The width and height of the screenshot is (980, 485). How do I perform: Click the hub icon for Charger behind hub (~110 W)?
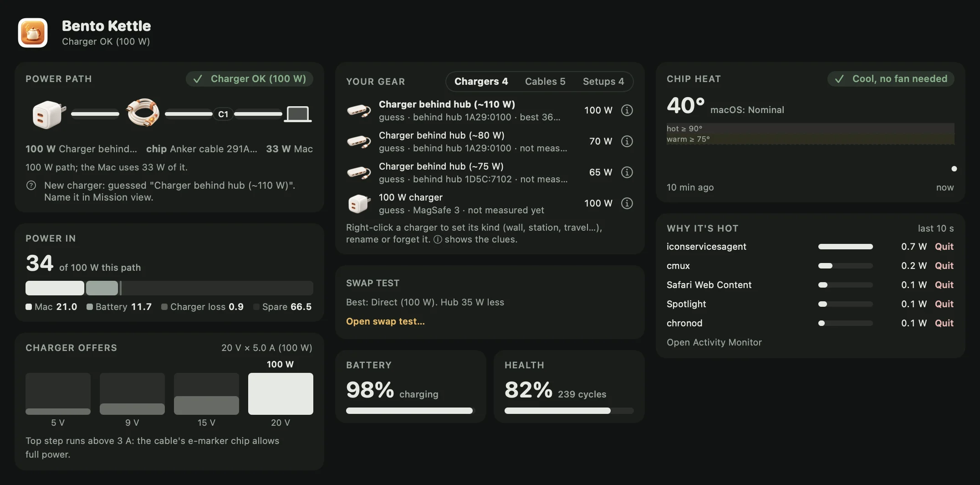coord(359,110)
